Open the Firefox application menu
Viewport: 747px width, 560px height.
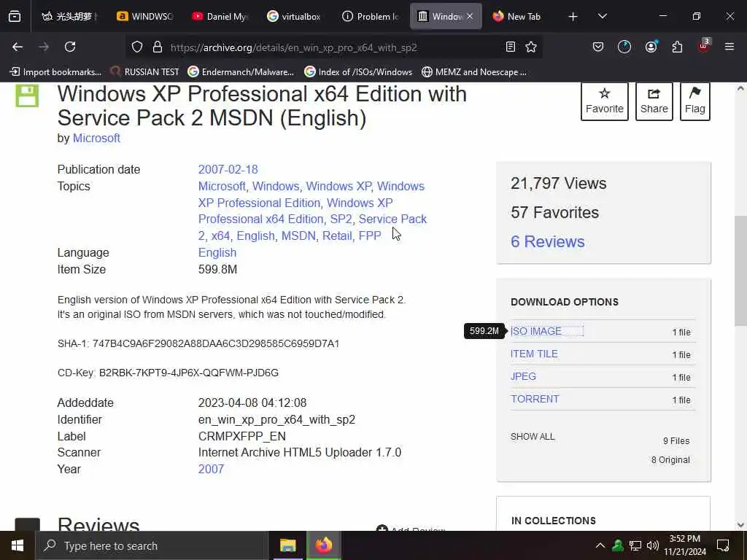pyautogui.click(x=729, y=47)
